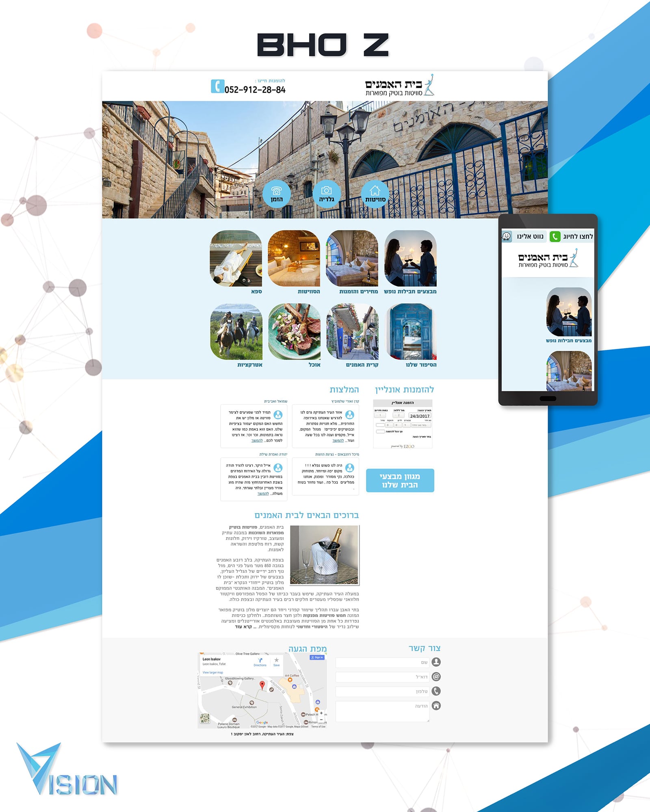Toggle satellite view thumbnail on map
The height and width of the screenshot is (812, 650).
[205, 718]
